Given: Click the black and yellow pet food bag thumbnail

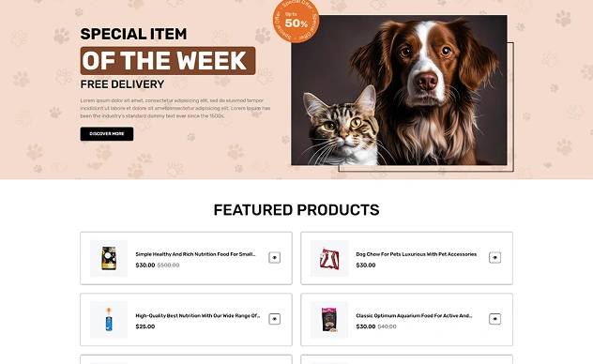Looking at the screenshot, I should click(x=109, y=258).
